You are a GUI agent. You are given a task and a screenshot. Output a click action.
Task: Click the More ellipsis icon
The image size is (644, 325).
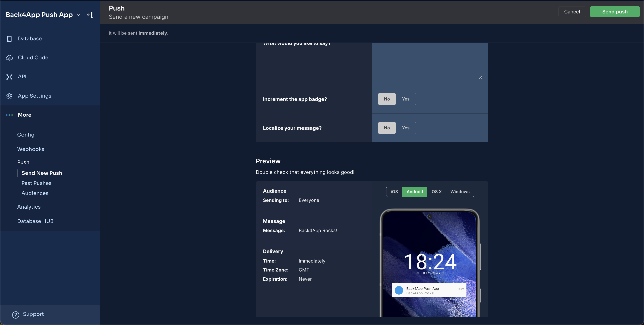point(9,115)
